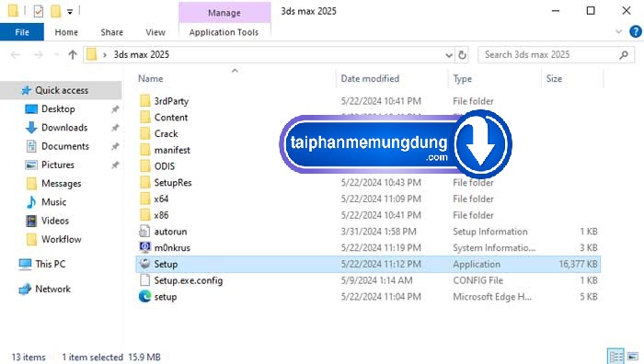
Task: Expand the address bar history dropdown
Action: pos(449,55)
